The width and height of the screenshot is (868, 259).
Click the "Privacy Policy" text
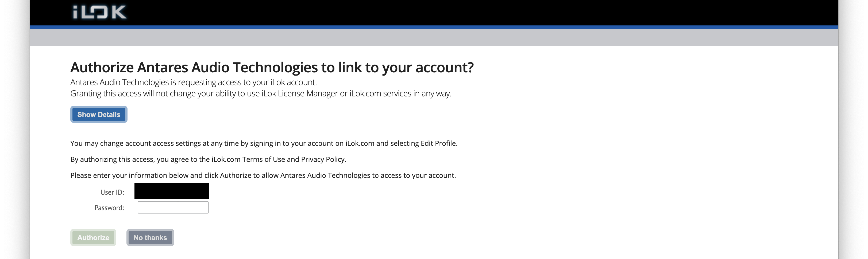(x=323, y=159)
